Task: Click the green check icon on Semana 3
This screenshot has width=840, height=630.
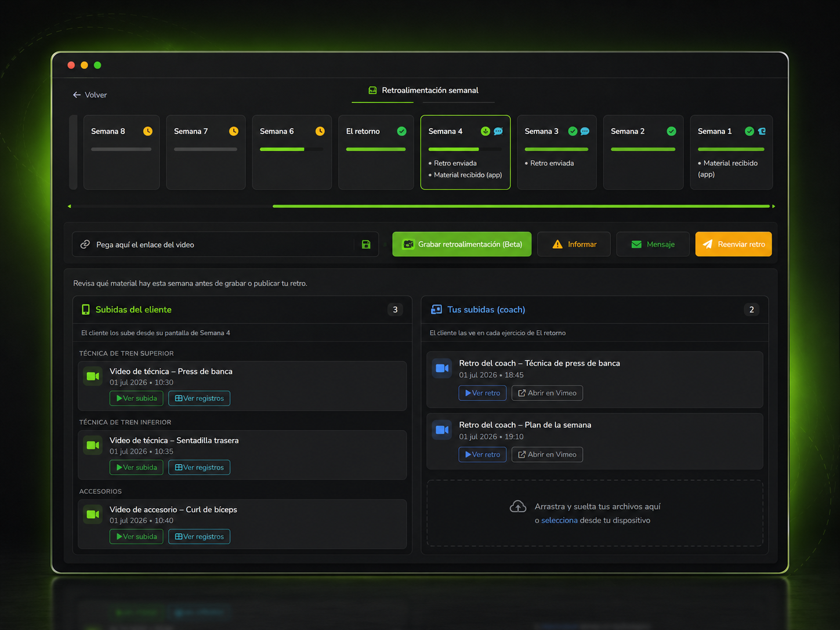Action: 573,131
